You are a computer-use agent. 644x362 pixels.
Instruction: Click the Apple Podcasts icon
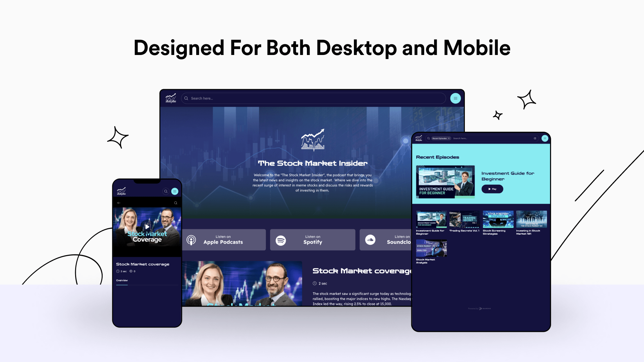click(191, 240)
